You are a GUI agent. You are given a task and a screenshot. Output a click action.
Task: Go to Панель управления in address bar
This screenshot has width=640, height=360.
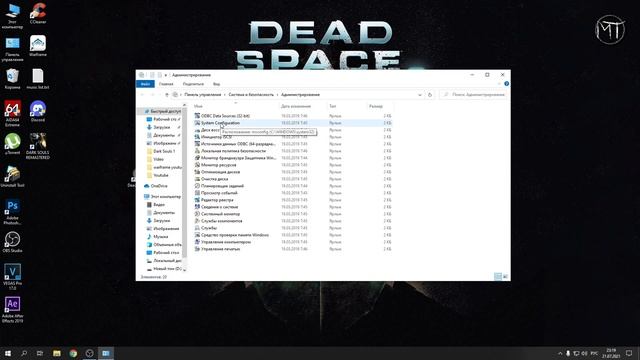click(202, 95)
